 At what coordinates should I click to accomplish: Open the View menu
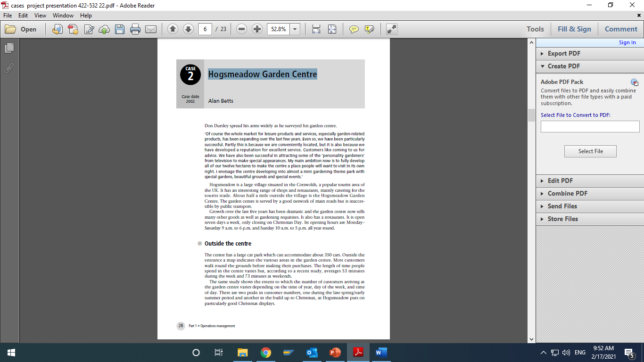click(40, 16)
